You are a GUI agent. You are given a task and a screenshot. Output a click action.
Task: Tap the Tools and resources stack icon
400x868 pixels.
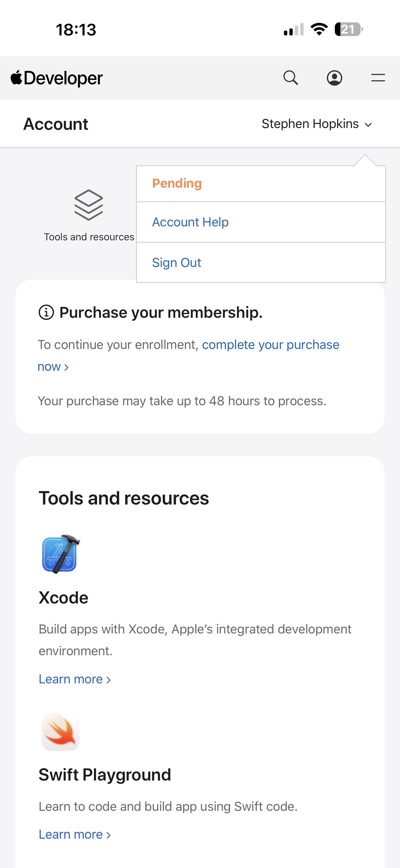coord(89,205)
